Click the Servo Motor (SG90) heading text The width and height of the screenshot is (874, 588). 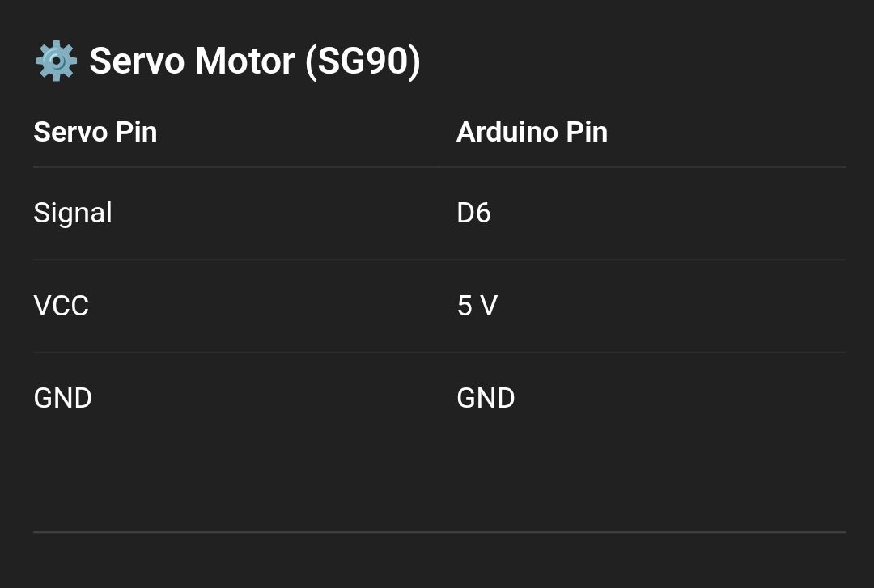(x=254, y=61)
